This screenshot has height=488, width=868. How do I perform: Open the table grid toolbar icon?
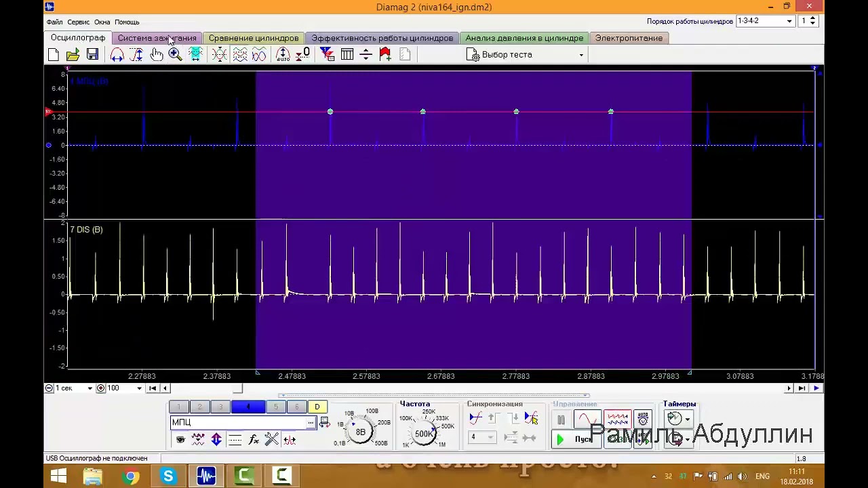347,55
